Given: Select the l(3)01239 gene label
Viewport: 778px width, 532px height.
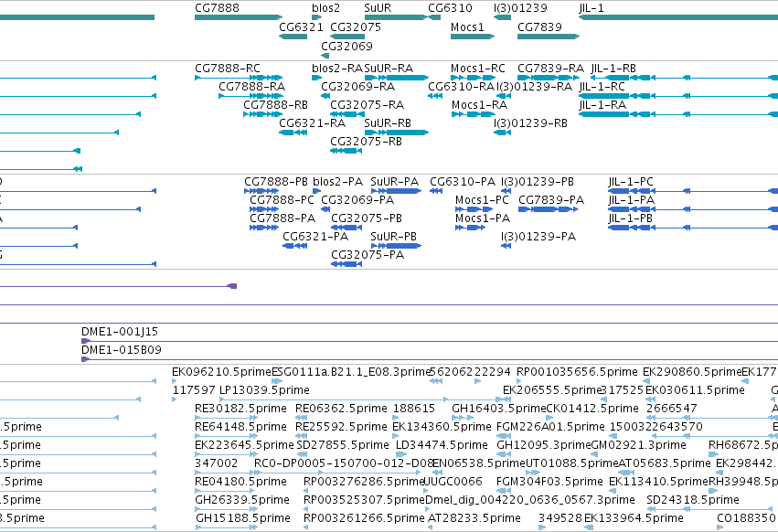Looking at the screenshot, I should pos(520,8).
